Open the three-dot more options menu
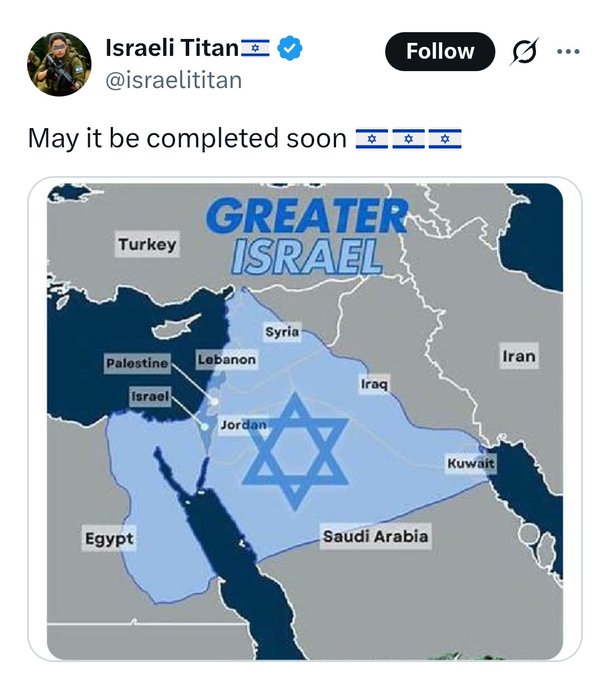The height and width of the screenshot is (679, 610). coord(568,52)
